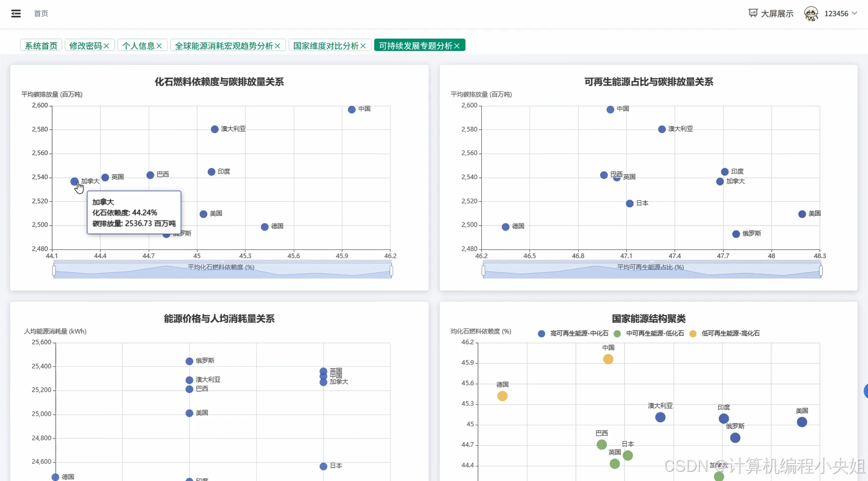The image size is (868, 481).
Task: Click the 俄罗斯 point in energy price chart
Action: pos(189,361)
